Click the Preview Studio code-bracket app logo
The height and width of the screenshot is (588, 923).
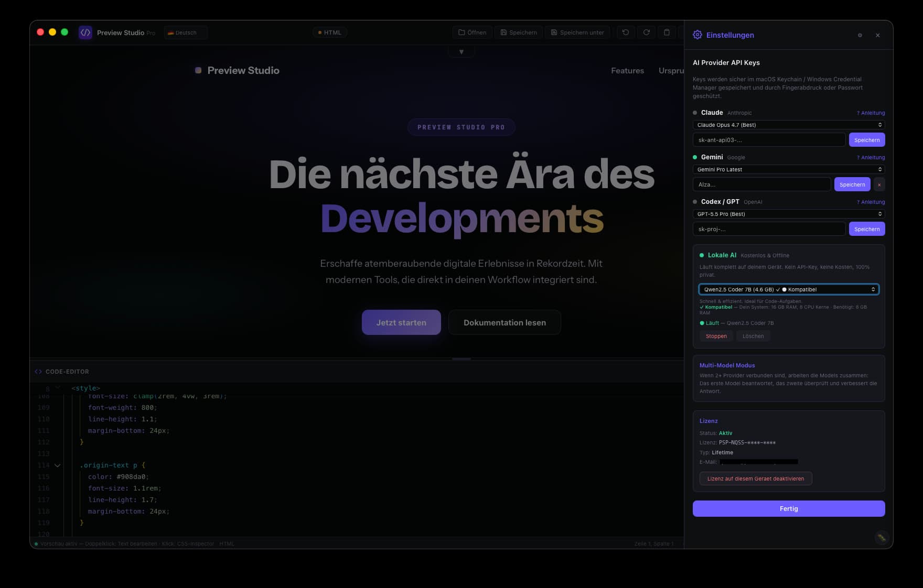click(85, 32)
